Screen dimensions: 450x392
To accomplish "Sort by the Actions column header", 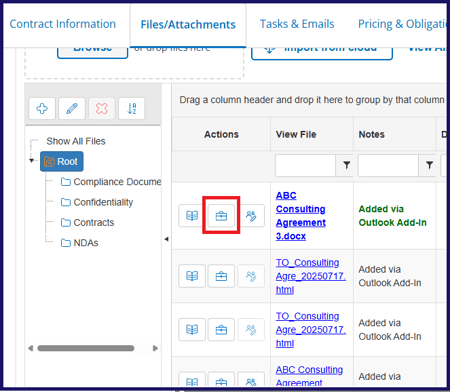I will [x=221, y=134].
